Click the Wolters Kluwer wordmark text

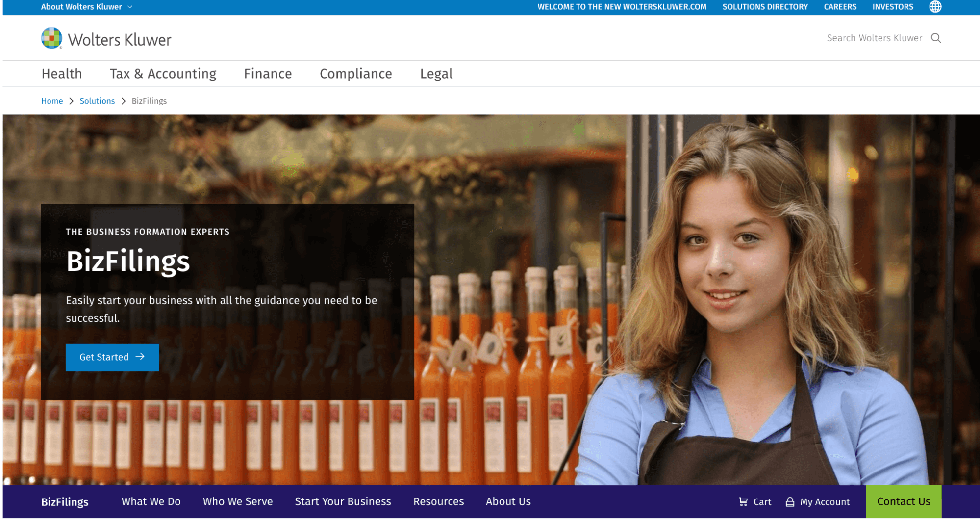point(120,40)
